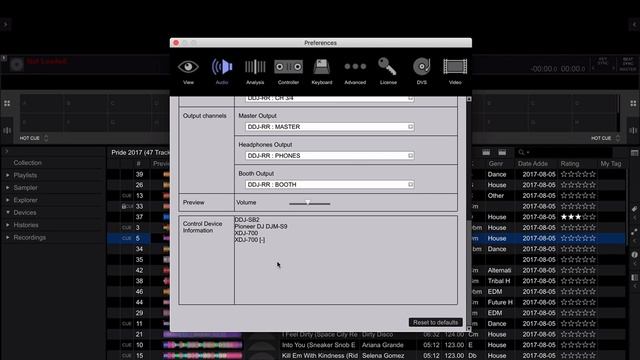Click Future H genre cell
640x360 pixels.
coord(500,302)
